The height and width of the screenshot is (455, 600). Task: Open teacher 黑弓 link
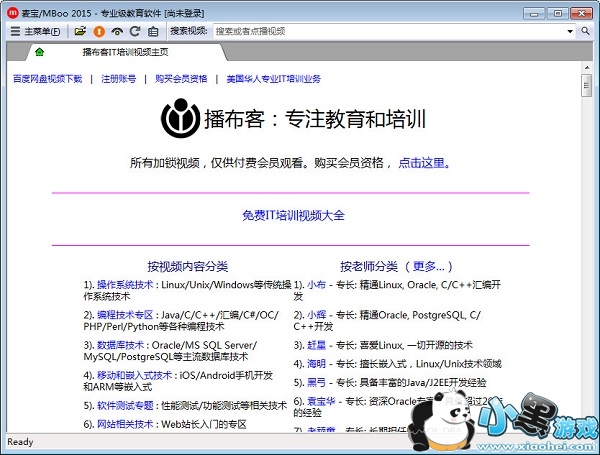point(316,382)
